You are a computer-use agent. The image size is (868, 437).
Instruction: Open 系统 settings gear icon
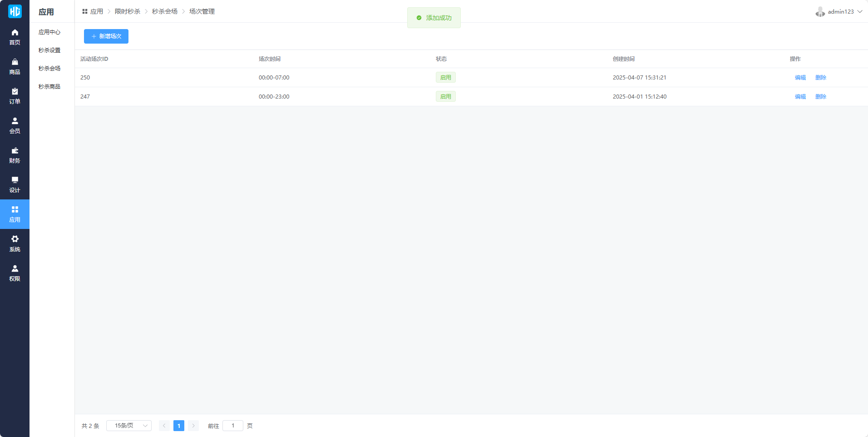pyautogui.click(x=15, y=239)
